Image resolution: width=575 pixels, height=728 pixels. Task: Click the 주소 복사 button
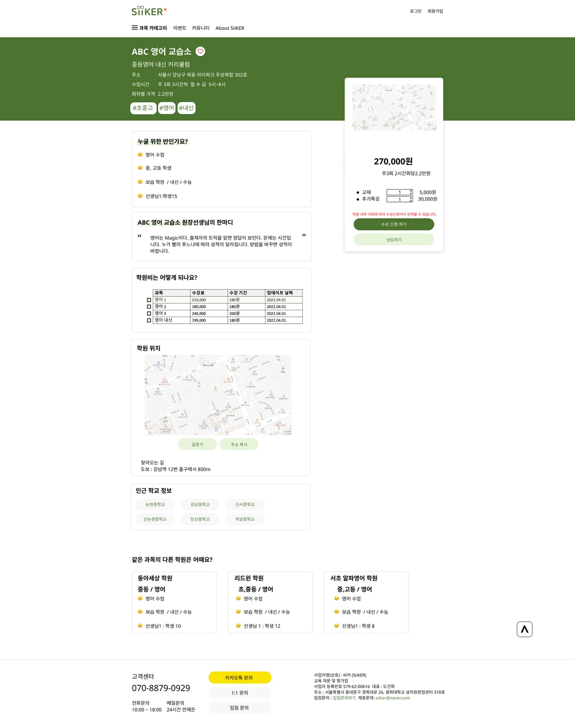point(239,445)
